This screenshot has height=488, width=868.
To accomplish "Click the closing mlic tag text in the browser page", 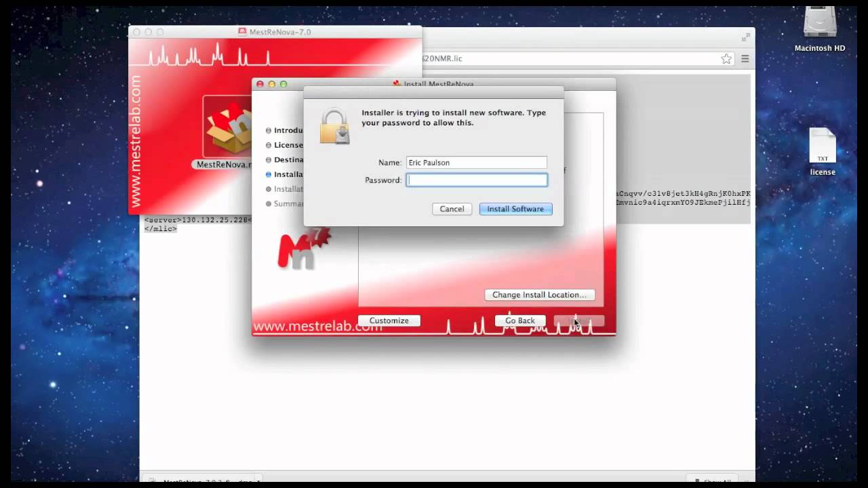I will [161, 229].
